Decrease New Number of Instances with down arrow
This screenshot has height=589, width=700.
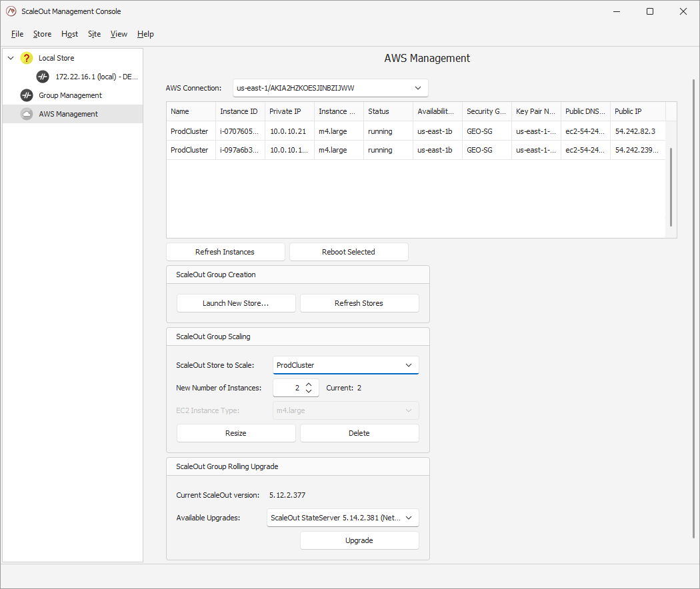coord(309,391)
